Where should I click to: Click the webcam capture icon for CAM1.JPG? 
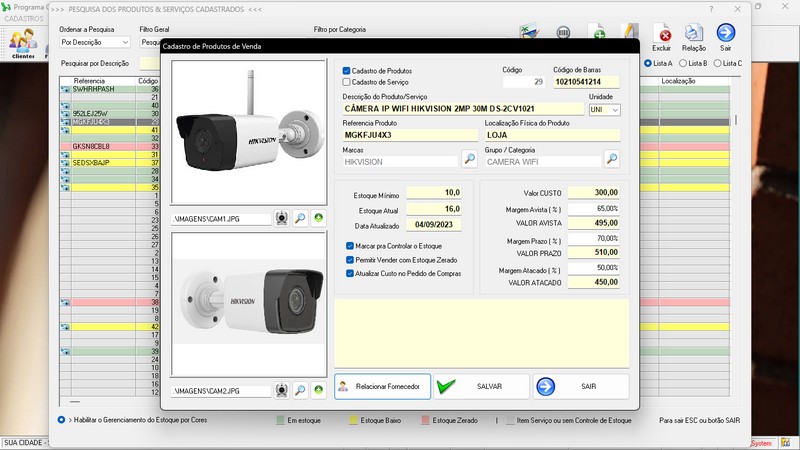[282, 217]
